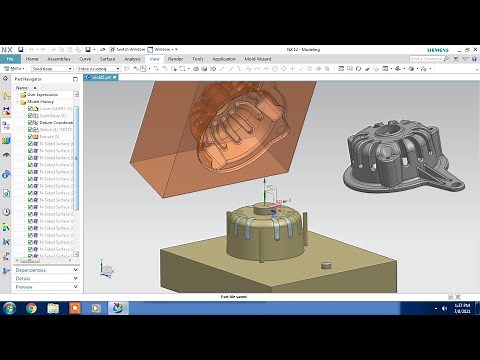Click the Switch Window icon

click(x=112, y=49)
